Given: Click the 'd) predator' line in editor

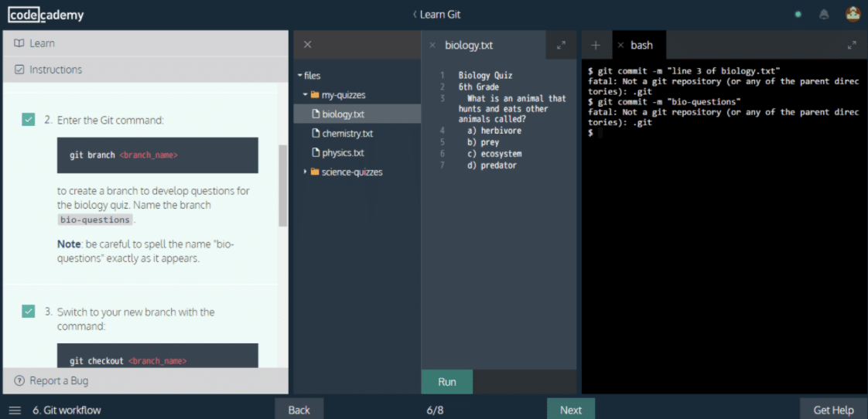Looking at the screenshot, I should coord(491,165).
